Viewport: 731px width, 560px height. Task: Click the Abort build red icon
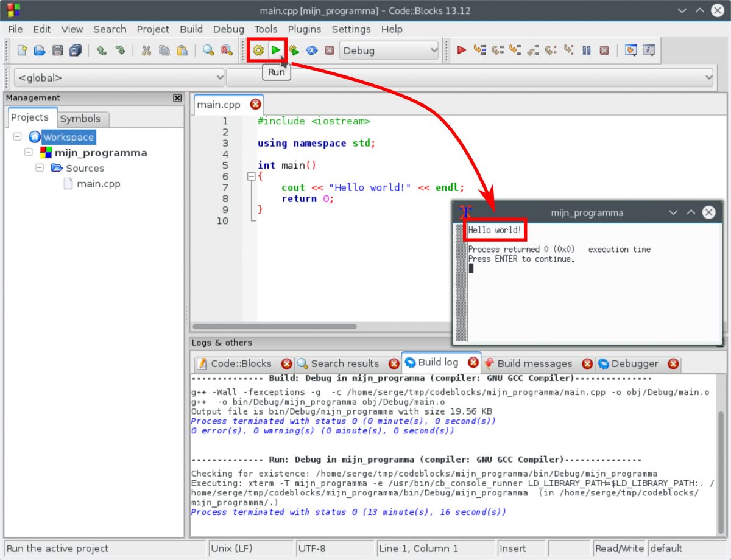329,51
